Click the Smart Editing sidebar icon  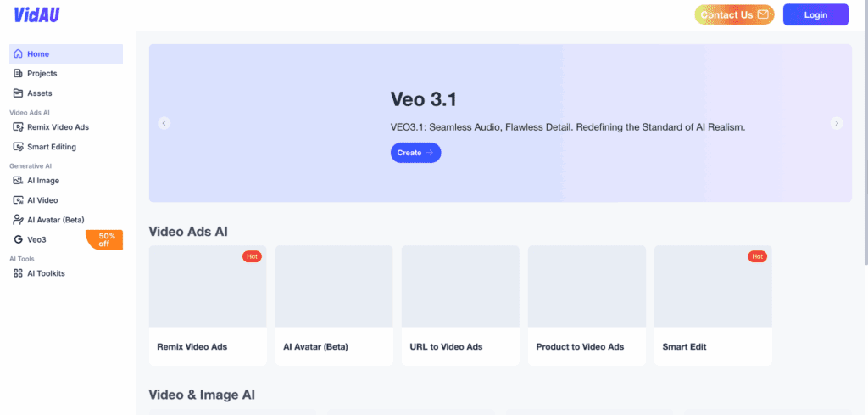(19, 147)
